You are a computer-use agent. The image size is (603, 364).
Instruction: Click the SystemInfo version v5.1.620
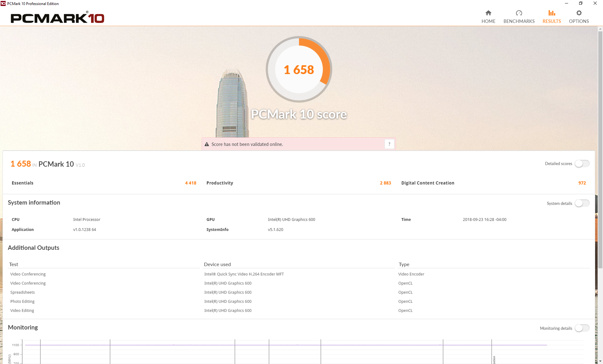[275, 230]
